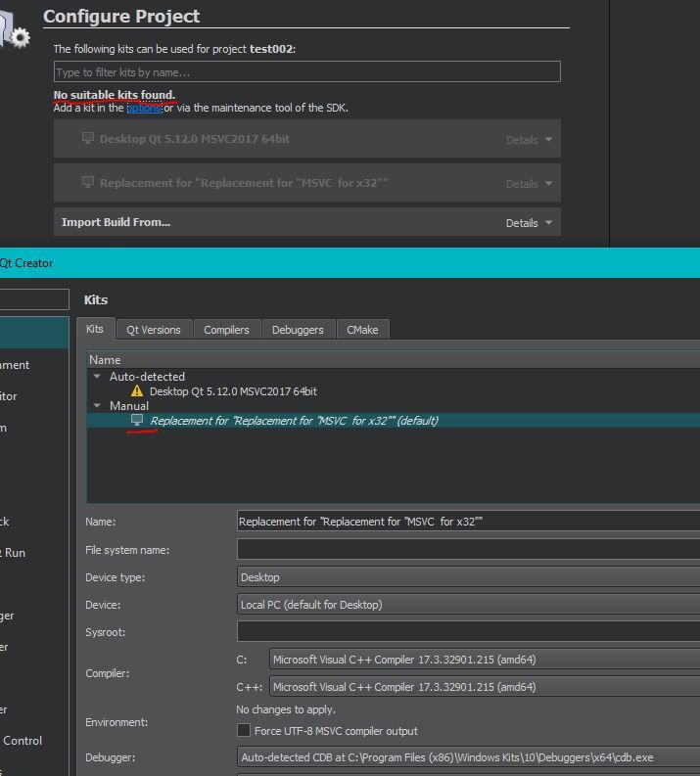Viewport: 700px width, 776px height.
Task: Click the Sysroot field
Action: pyautogui.click(x=468, y=631)
